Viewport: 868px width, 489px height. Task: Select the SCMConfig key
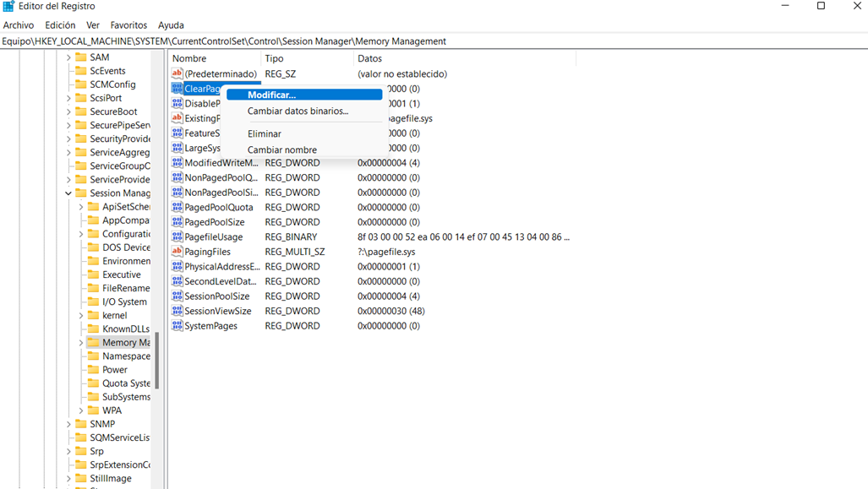click(x=112, y=84)
